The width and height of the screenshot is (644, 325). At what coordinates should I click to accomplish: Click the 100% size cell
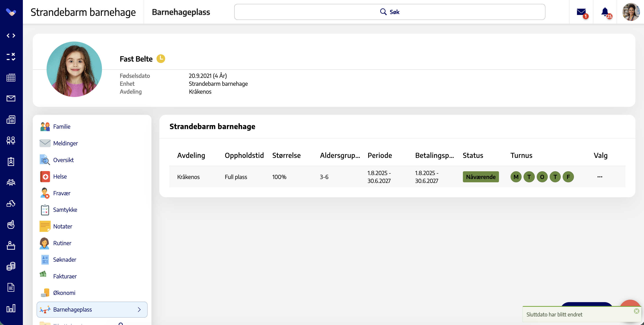tap(279, 177)
